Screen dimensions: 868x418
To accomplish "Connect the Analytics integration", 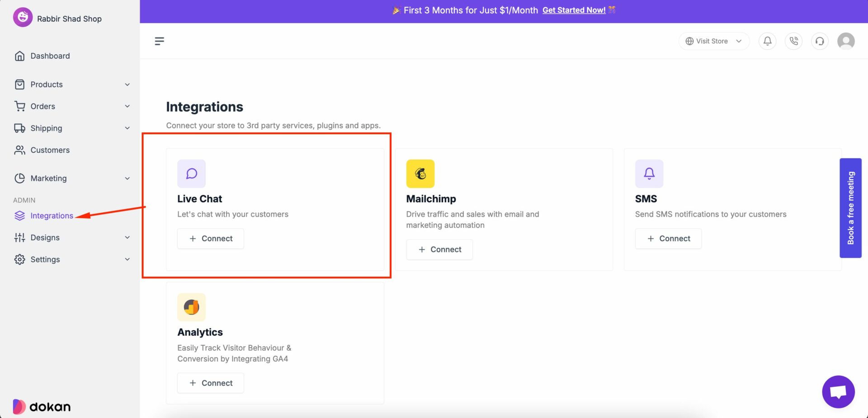I will pos(211,383).
